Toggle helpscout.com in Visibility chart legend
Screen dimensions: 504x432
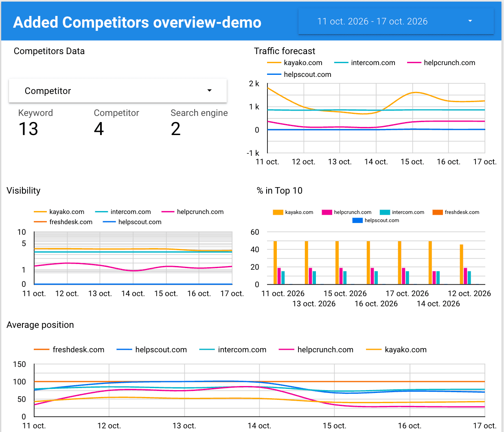tap(132, 222)
